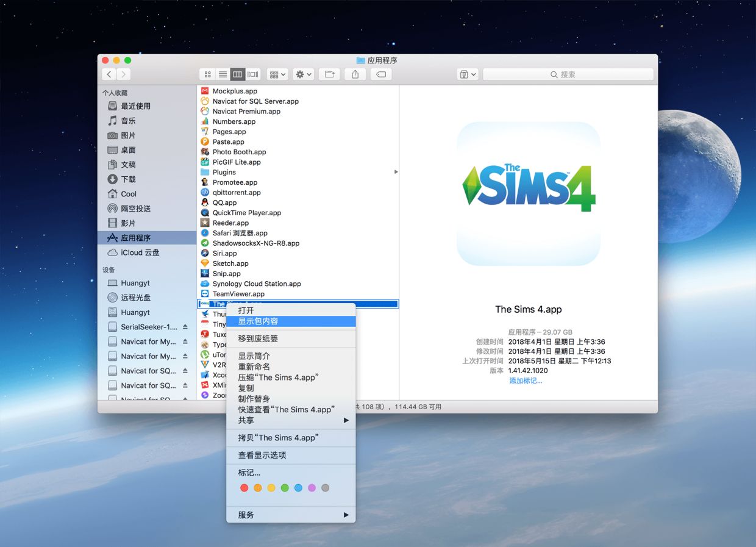Switch to list view
Viewport: 756px width, 547px height.
tap(223, 74)
